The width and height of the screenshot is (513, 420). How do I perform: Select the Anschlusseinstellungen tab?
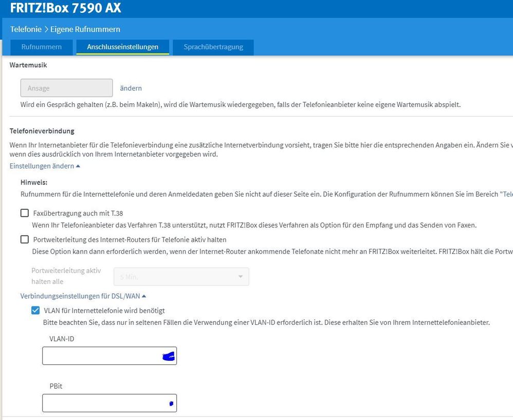click(123, 47)
